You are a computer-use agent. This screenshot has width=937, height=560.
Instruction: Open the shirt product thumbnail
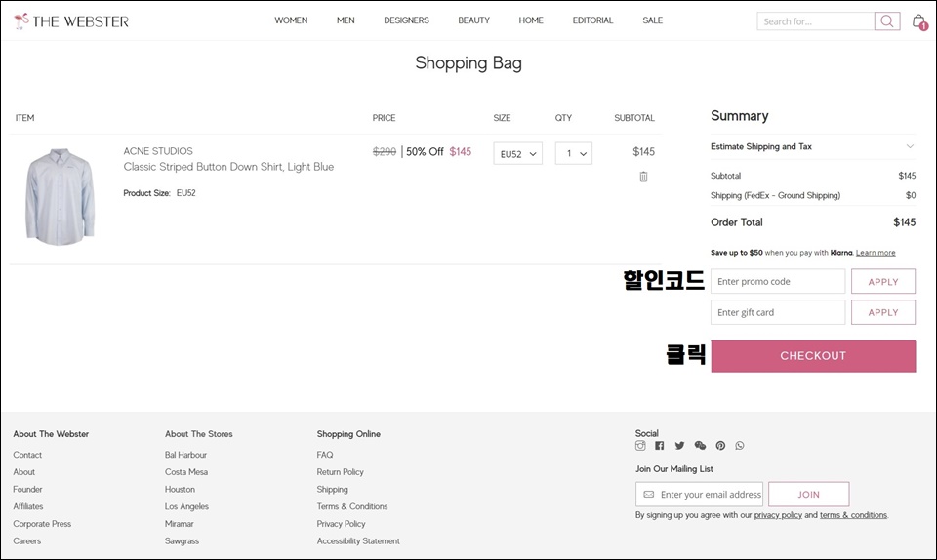pos(60,197)
